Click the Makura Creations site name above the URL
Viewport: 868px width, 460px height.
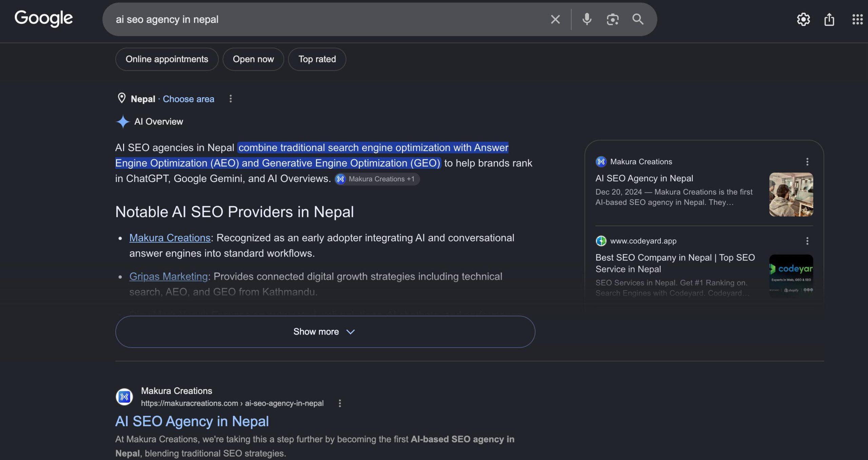click(x=176, y=391)
